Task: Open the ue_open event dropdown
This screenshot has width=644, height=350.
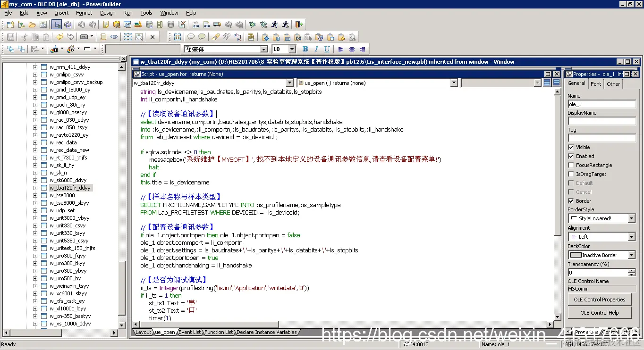Action: click(x=454, y=83)
